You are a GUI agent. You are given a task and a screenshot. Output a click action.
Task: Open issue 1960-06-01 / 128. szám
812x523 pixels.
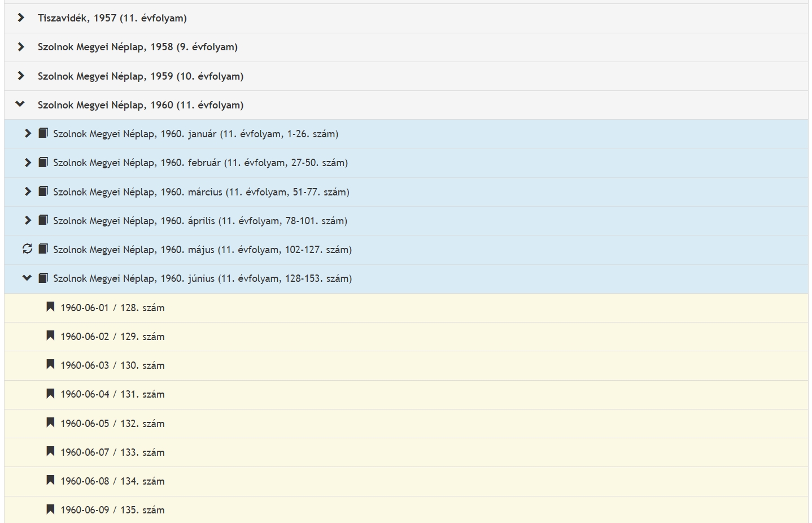[x=112, y=308]
